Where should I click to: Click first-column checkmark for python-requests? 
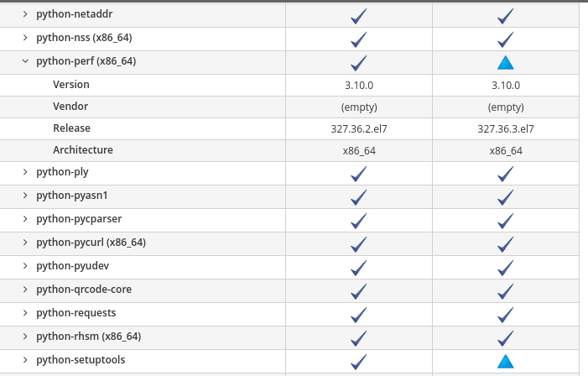(358, 315)
